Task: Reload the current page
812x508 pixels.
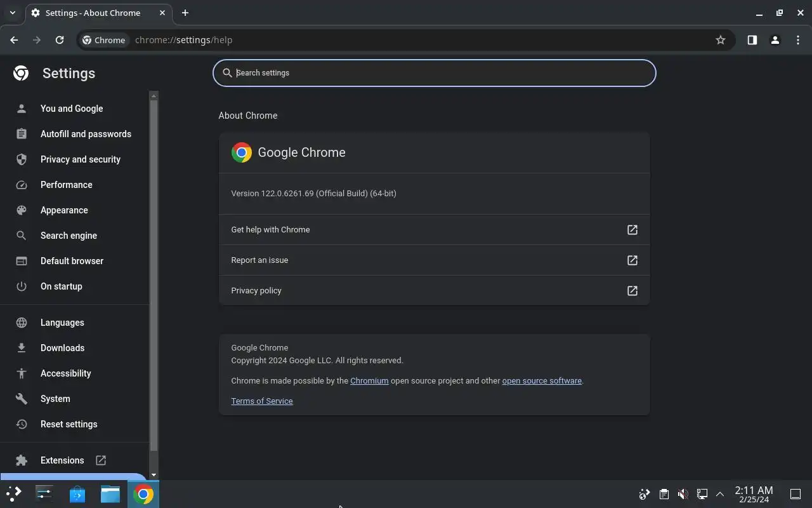Action: point(60,40)
